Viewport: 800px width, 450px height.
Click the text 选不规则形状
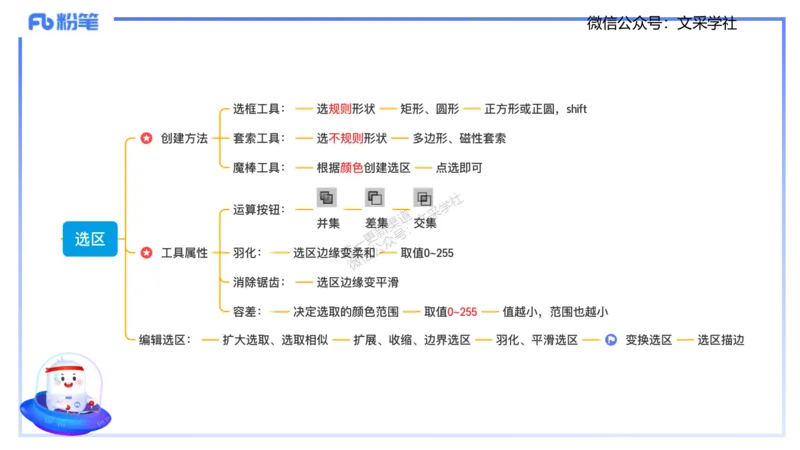[x=352, y=138]
